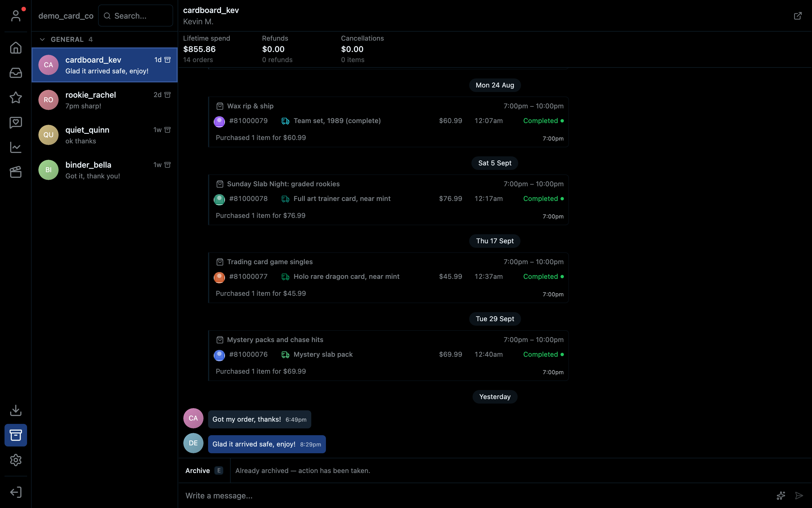Click the Write a message input
The image size is (812, 508).
tap(476, 496)
